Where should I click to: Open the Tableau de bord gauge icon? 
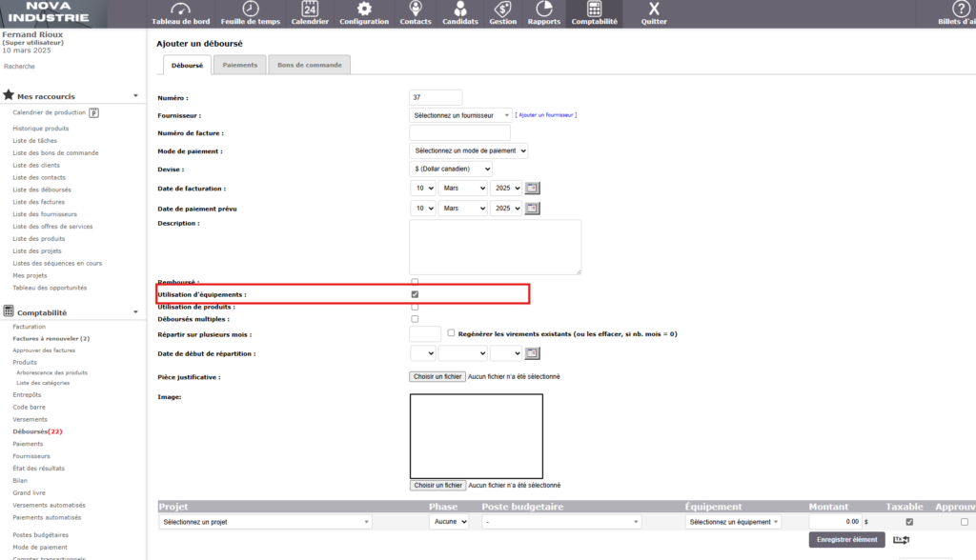[x=180, y=10]
